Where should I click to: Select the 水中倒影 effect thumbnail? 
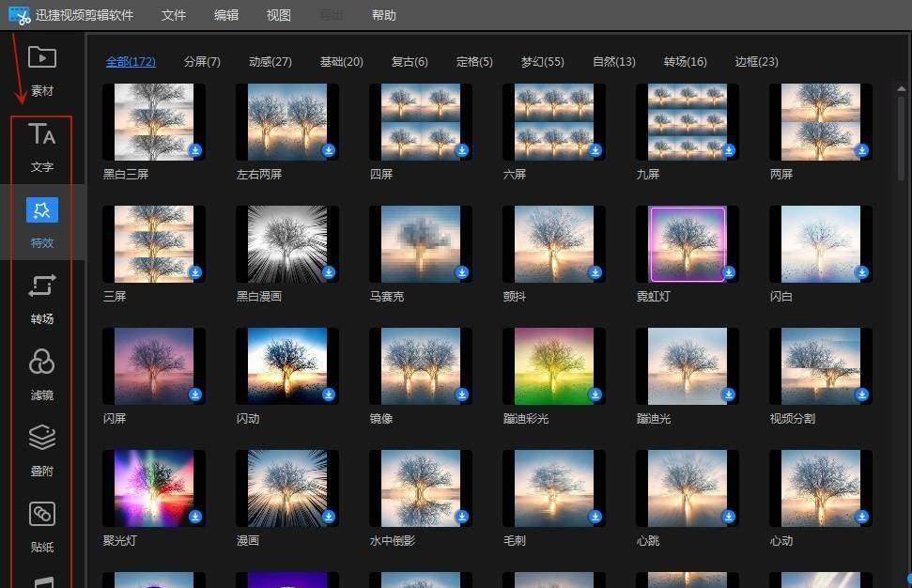click(421, 488)
